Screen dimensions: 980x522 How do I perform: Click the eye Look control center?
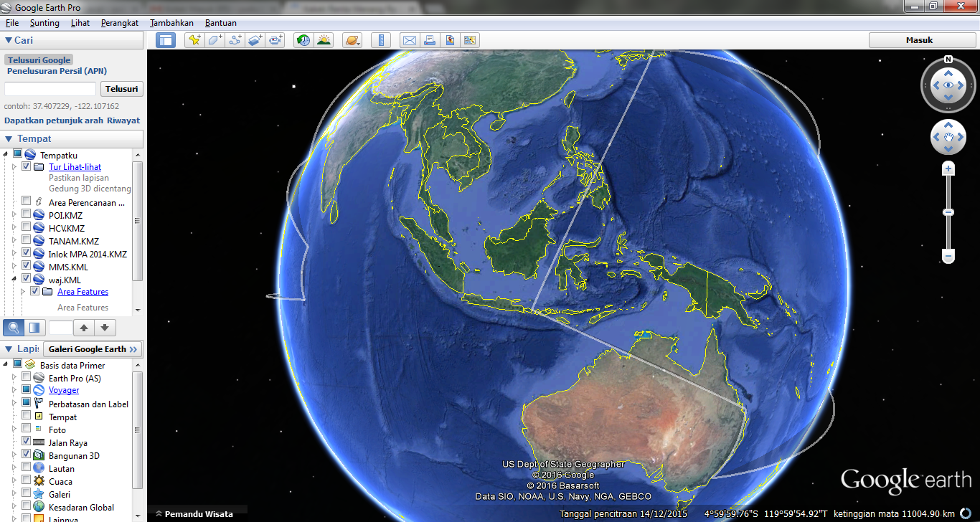click(x=948, y=85)
